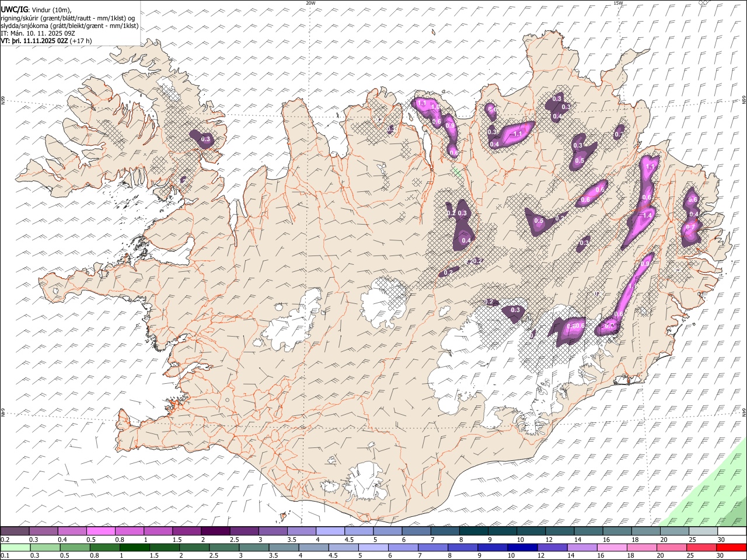This screenshot has width=747, height=560.
Task: Click the 'IT: Mán. 10. 11. 2025 09Z' line
Action: pyautogui.click(x=38, y=34)
